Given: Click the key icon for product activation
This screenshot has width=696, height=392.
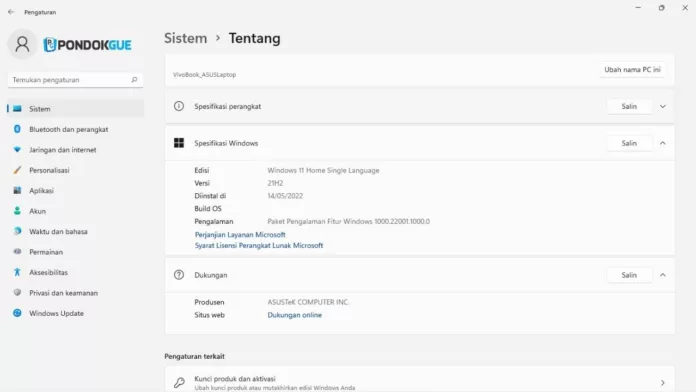Looking at the screenshot, I should pos(179,382).
